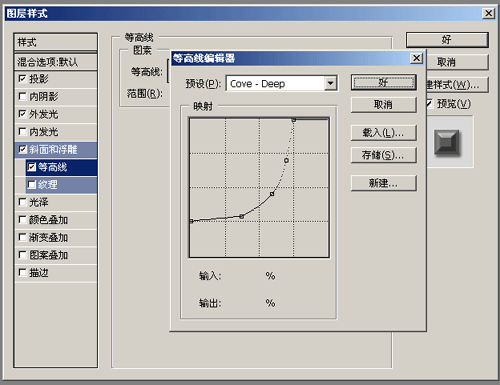Select 样式 header in the left panel

(x=56, y=42)
